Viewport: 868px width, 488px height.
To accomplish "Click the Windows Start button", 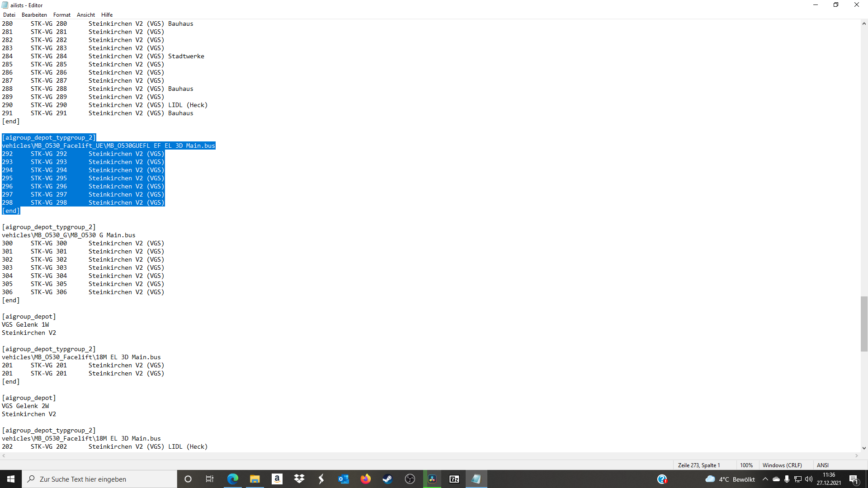I will point(11,479).
